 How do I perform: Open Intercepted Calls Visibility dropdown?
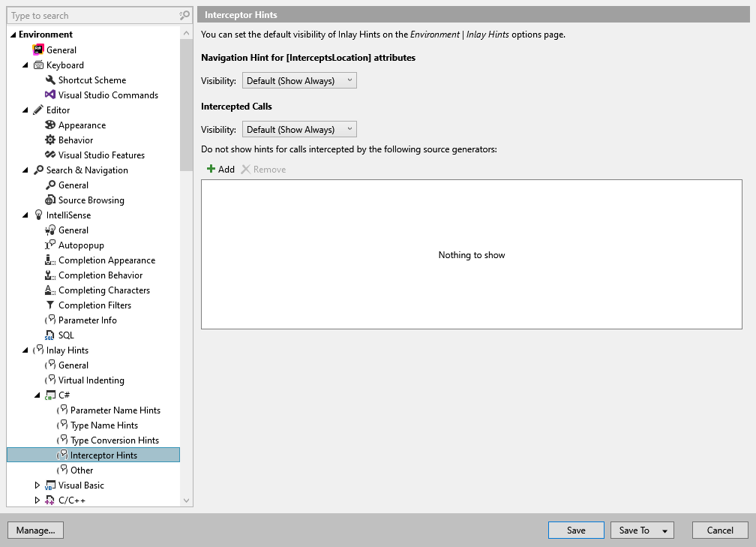point(299,129)
